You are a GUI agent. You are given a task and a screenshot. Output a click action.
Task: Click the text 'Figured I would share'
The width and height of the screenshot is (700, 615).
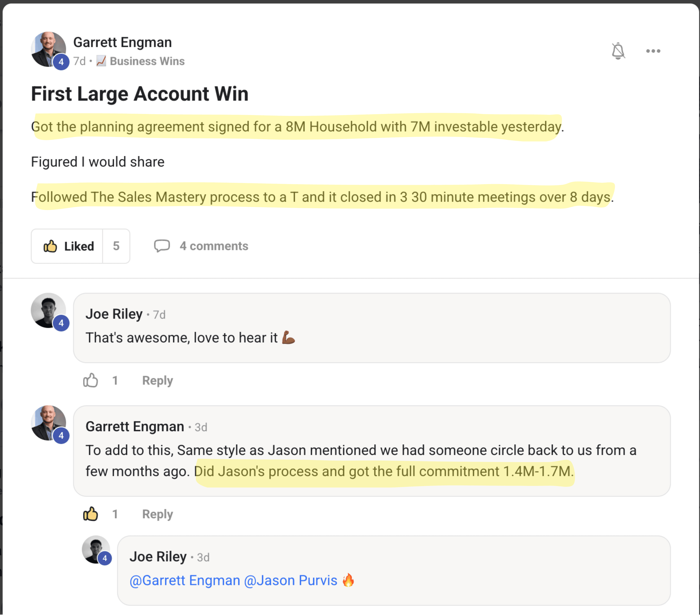(98, 162)
